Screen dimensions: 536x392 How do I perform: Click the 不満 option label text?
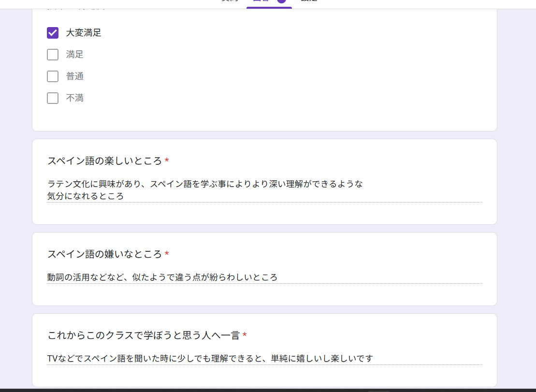pos(75,98)
